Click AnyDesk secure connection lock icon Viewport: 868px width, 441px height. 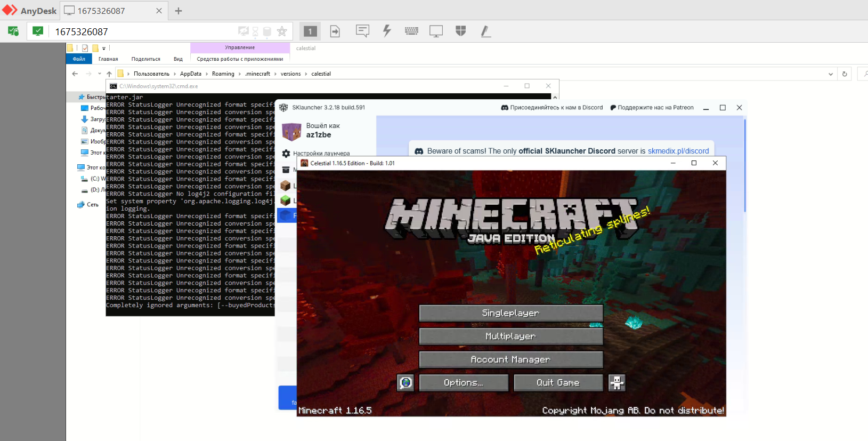coord(13,31)
